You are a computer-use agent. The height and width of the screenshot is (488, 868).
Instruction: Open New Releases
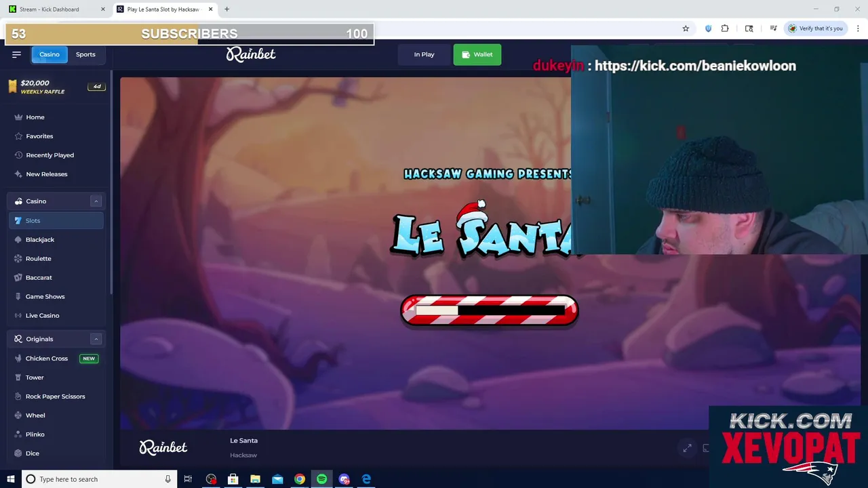point(47,174)
